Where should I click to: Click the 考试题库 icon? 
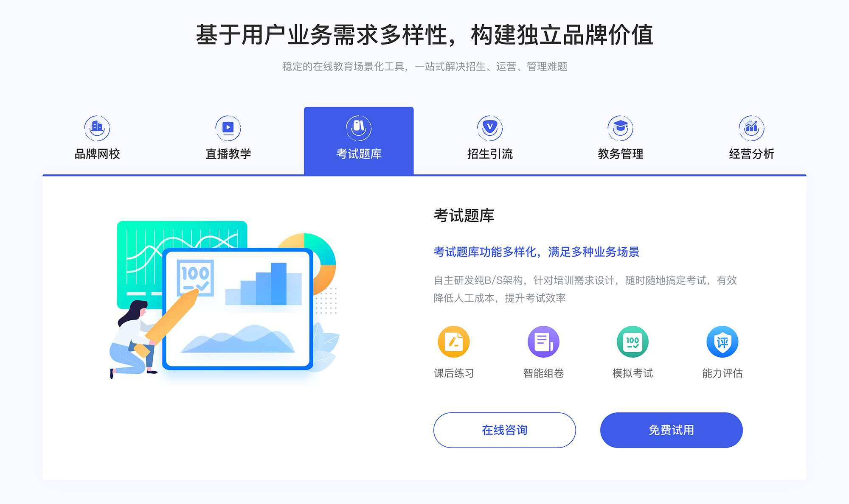(358, 126)
